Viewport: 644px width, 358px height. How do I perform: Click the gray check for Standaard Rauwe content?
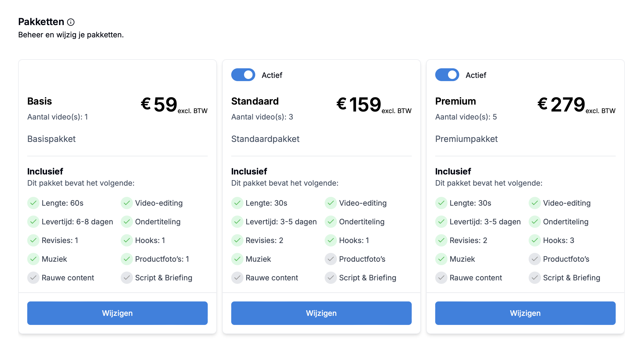point(237,278)
